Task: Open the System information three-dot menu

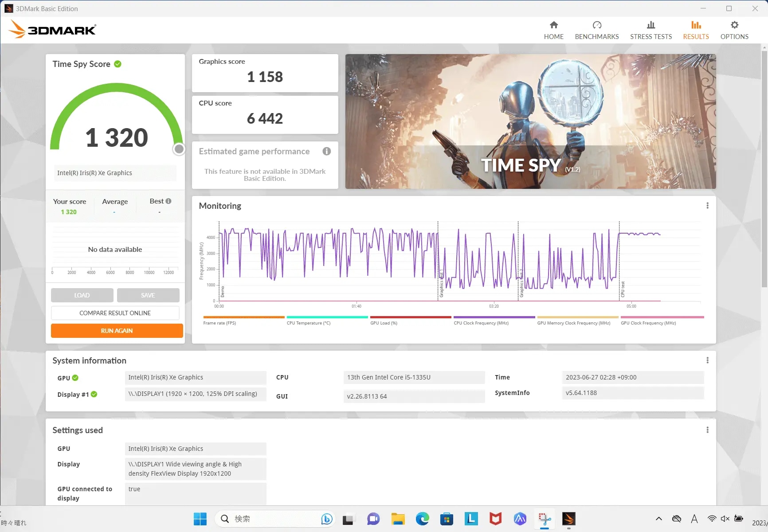Action: [x=707, y=360]
